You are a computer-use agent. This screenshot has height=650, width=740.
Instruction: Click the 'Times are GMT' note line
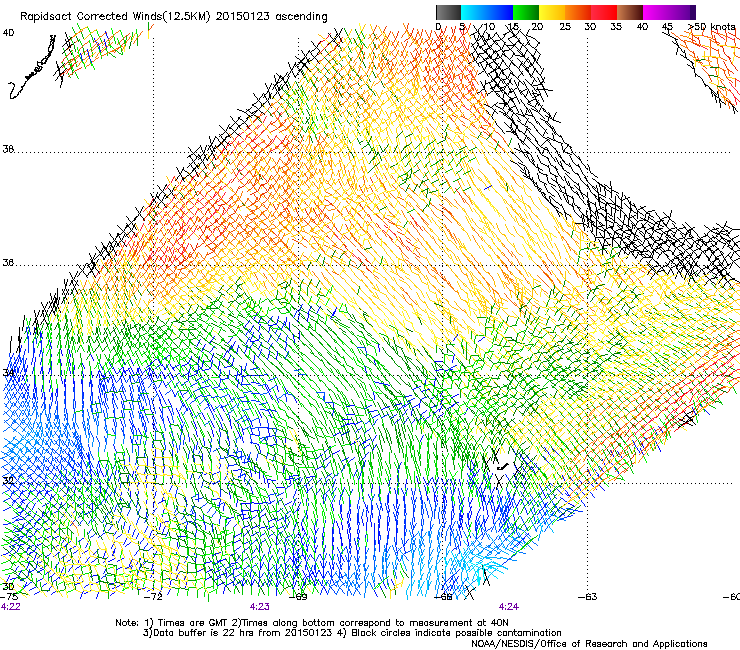click(312, 623)
